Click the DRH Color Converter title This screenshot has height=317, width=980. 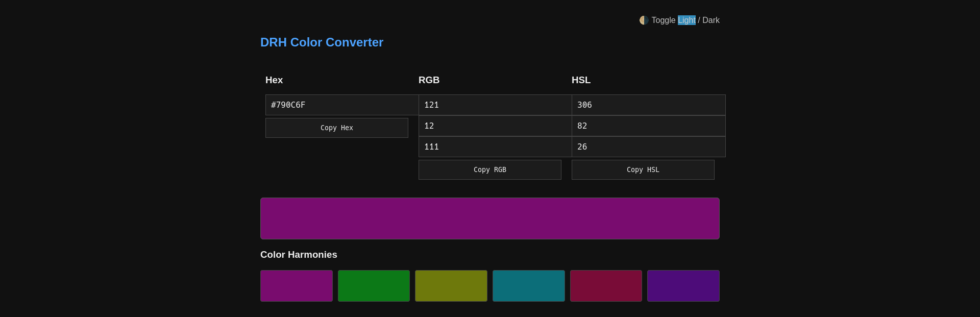coord(322,42)
